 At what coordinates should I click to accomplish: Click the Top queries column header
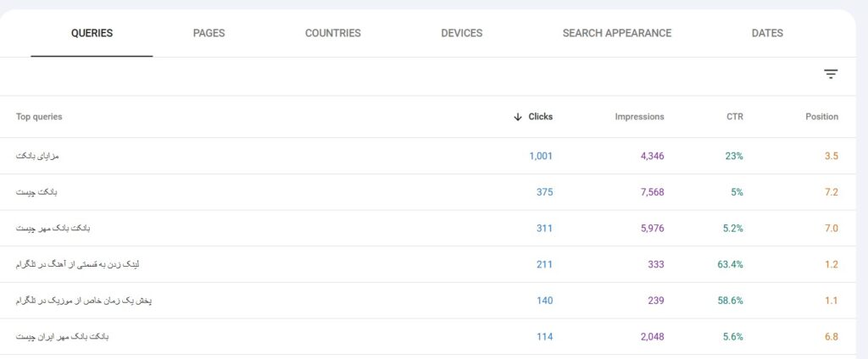(x=39, y=117)
